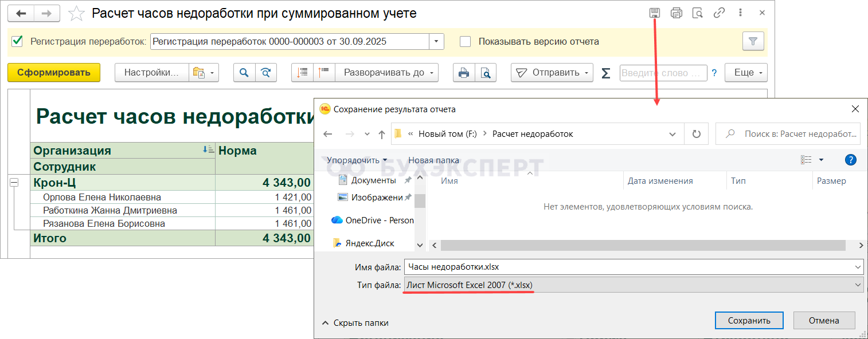The image size is (868, 339).
Task: Click the sigma sum icon
Action: point(605,73)
